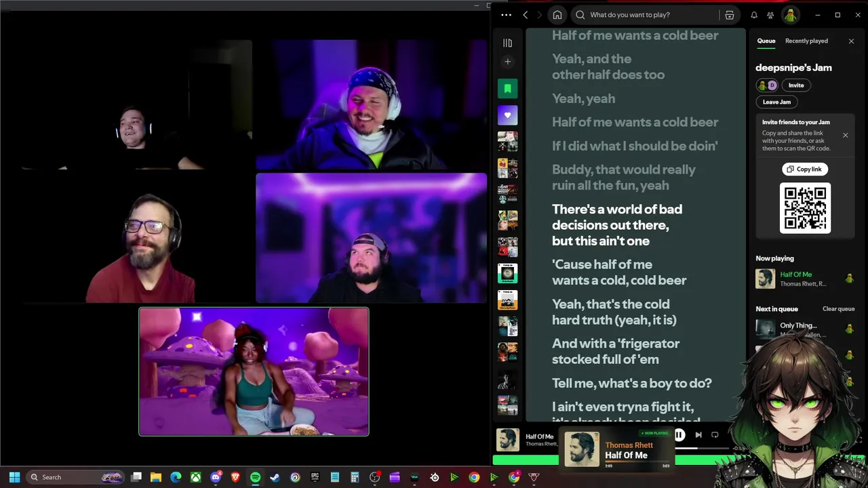This screenshot has width=868, height=488.
Task: Jump to lyric 'Buddy, that would really ruin all the fun'
Action: click(624, 178)
